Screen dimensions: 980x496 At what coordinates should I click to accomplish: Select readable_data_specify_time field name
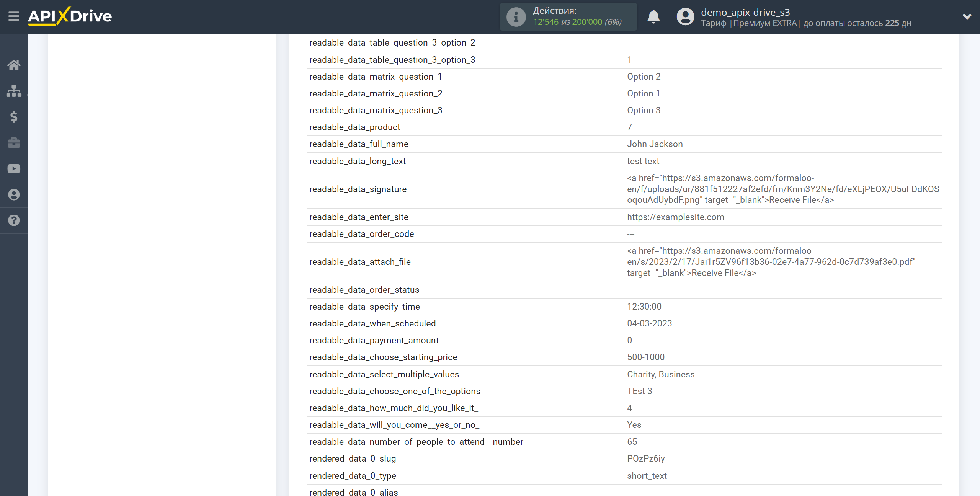pyautogui.click(x=364, y=307)
